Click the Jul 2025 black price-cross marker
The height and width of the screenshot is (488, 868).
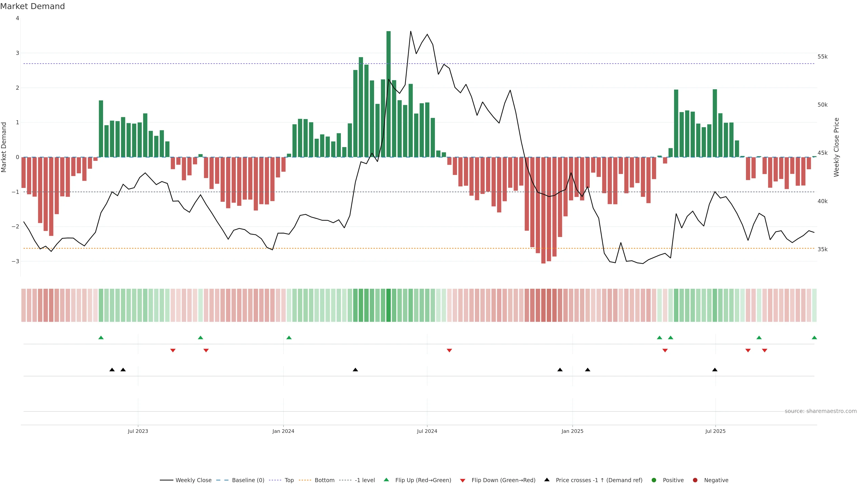point(715,370)
